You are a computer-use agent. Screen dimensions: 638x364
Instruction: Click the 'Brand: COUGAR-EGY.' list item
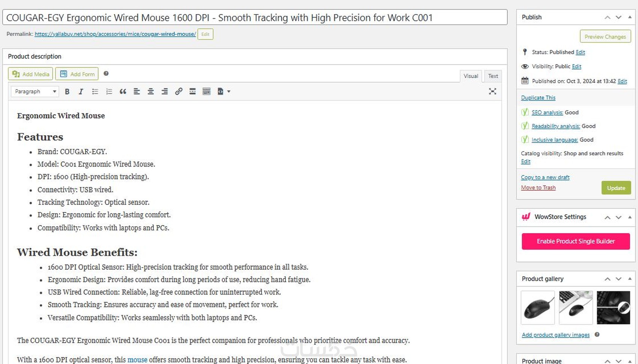click(72, 152)
